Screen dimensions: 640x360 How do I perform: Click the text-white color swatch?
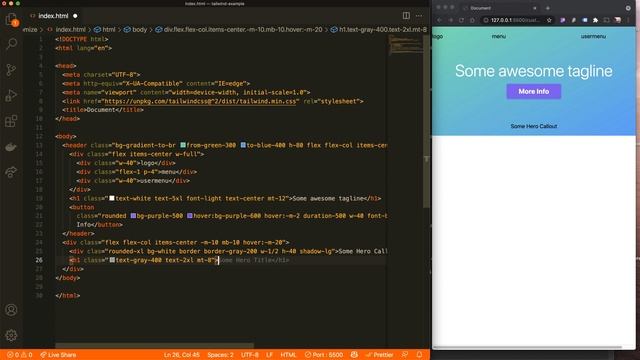(x=111, y=198)
